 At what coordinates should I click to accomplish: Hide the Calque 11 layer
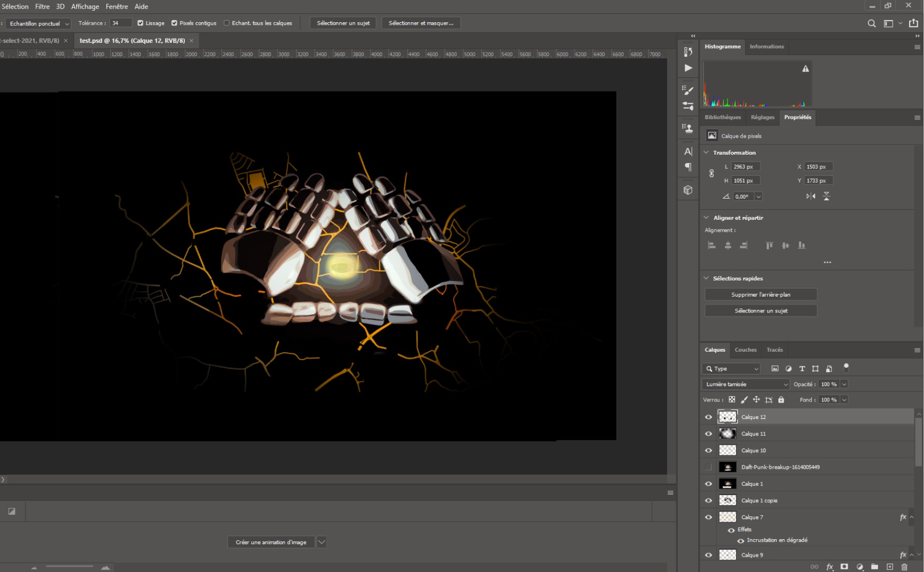[708, 434]
